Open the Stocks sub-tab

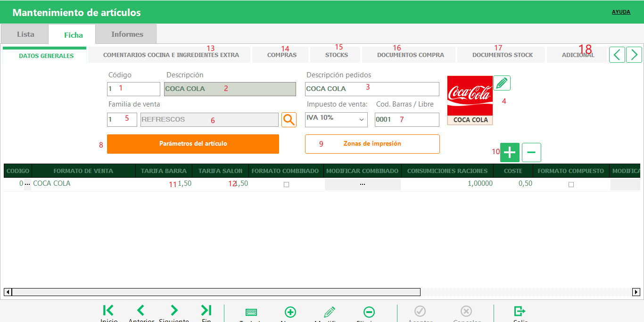click(336, 55)
